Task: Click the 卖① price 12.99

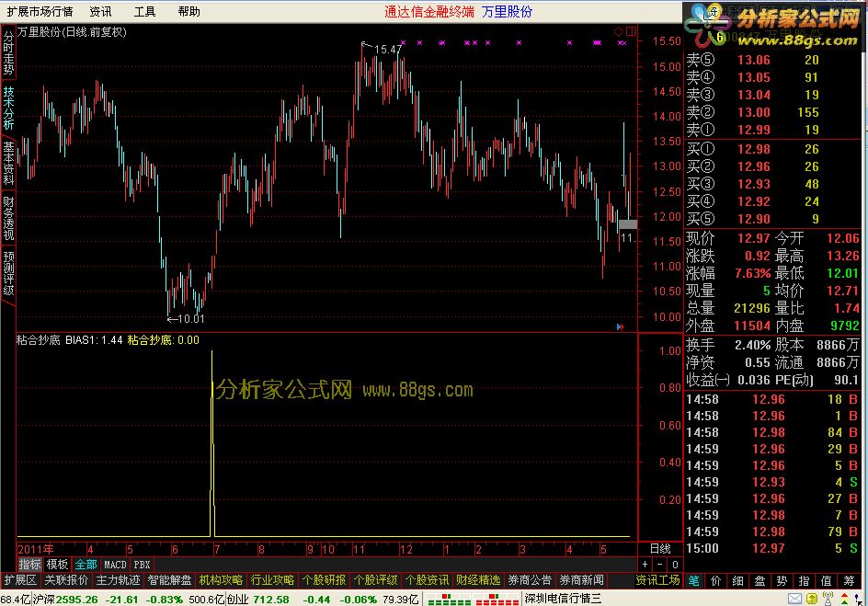Action: [x=753, y=130]
